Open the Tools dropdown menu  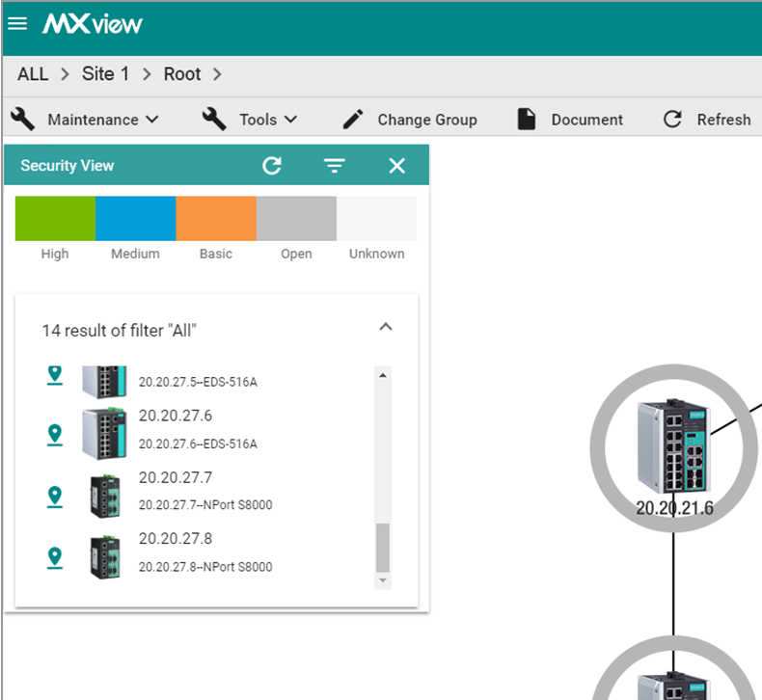250,120
